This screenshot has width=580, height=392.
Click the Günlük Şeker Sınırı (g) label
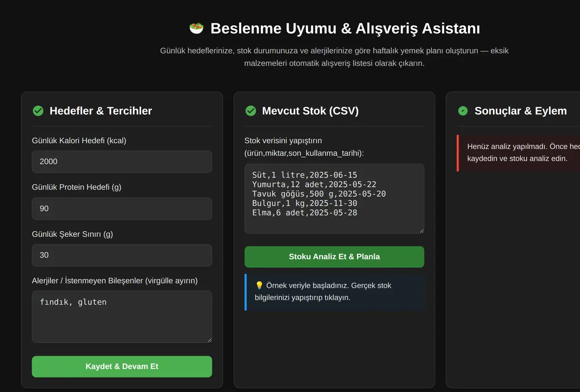click(72, 234)
